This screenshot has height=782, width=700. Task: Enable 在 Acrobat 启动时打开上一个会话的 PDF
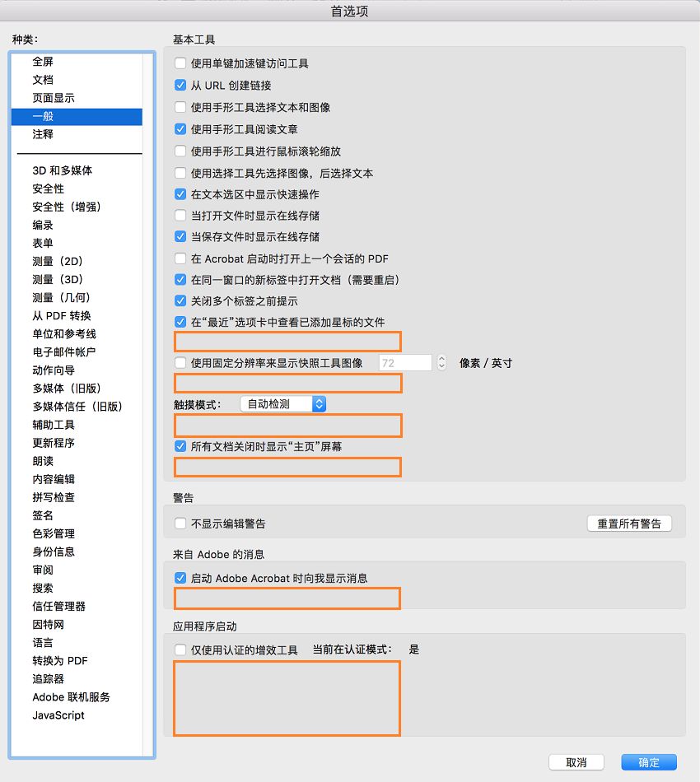pyautogui.click(x=180, y=258)
